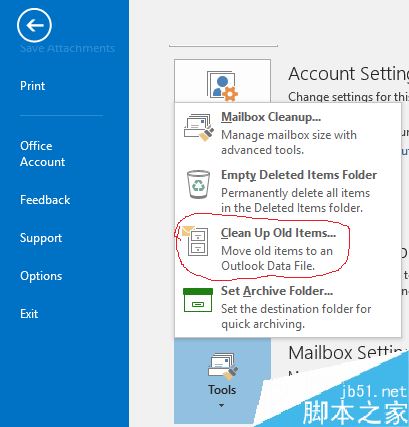Click the Mailbox Cleanup envelope broom icon
Image resolution: width=409 pixels, height=427 pixels.
pyautogui.click(x=199, y=127)
